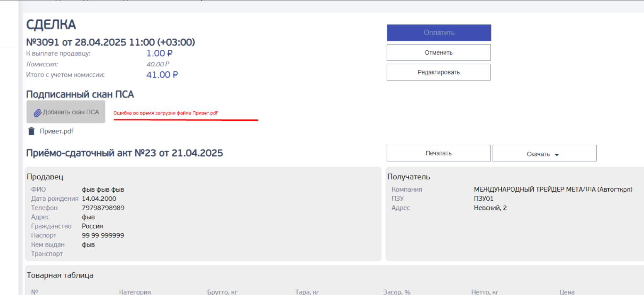Click the Добавить скан ПСА button
644x295 pixels.
pos(66,112)
